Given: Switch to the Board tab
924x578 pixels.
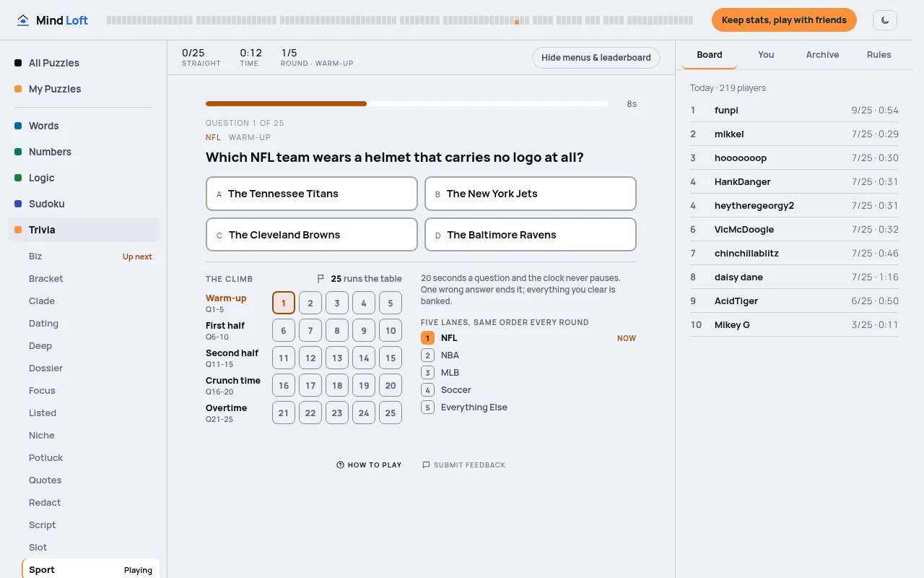Looking at the screenshot, I should pos(710,55).
